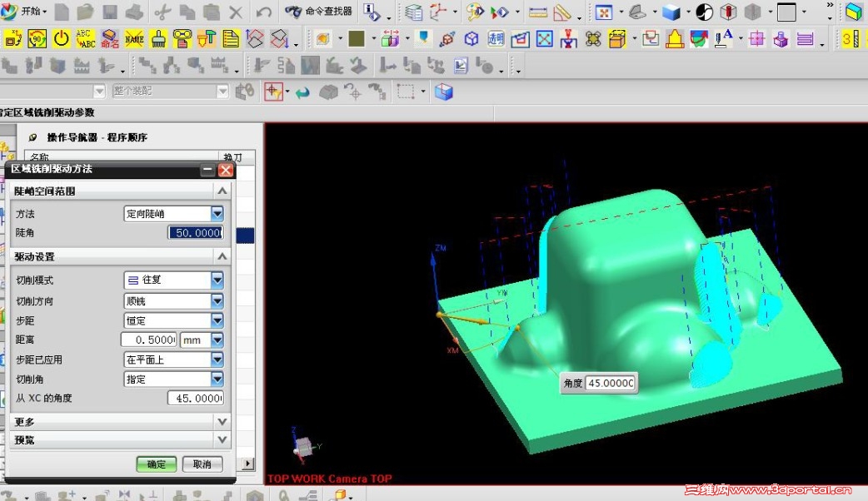Viewport: 868px width, 501px height.
Task: Open the layer settings stack icon
Action: coord(413,12)
